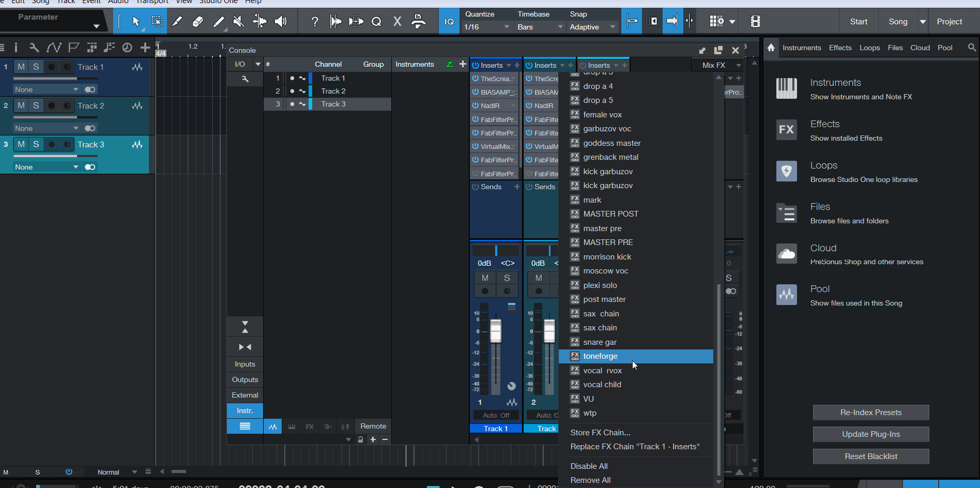Switch to the Loops browser tab
Image resolution: width=980 pixels, height=488 pixels.
pos(869,48)
